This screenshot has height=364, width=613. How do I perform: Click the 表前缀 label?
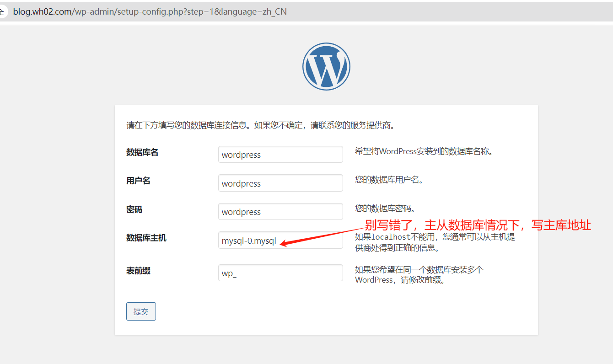point(138,271)
